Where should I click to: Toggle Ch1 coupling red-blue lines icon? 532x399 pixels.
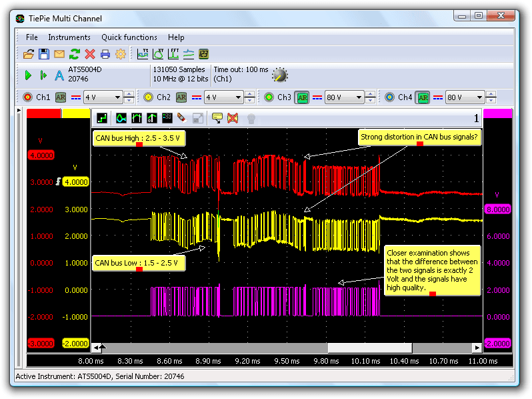tap(75, 97)
